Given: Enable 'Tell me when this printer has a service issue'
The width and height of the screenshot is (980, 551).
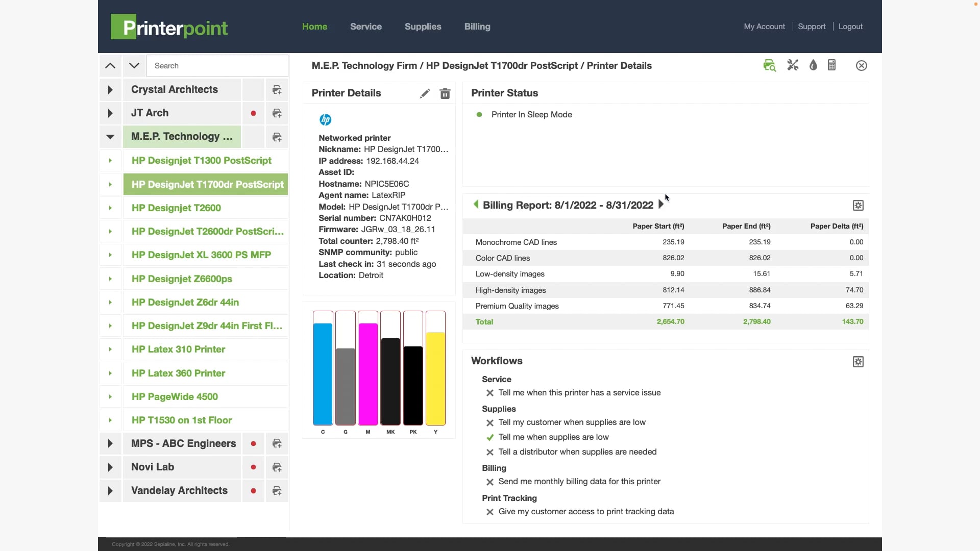Looking at the screenshot, I should pyautogui.click(x=490, y=393).
